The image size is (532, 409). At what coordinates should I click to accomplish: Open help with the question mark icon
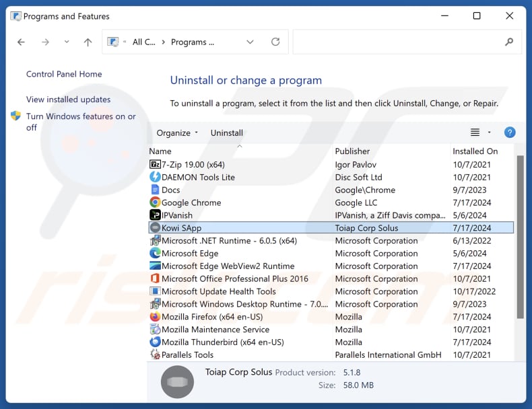click(510, 133)
